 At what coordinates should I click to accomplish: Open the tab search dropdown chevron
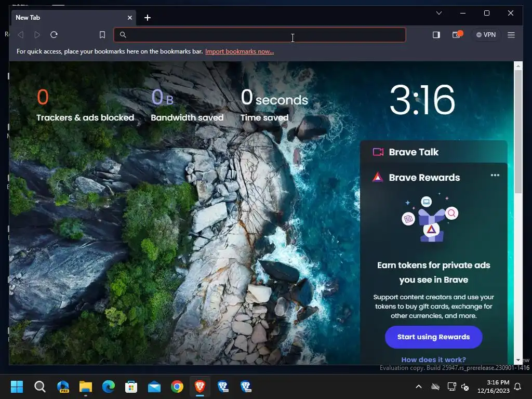point(438,13)
